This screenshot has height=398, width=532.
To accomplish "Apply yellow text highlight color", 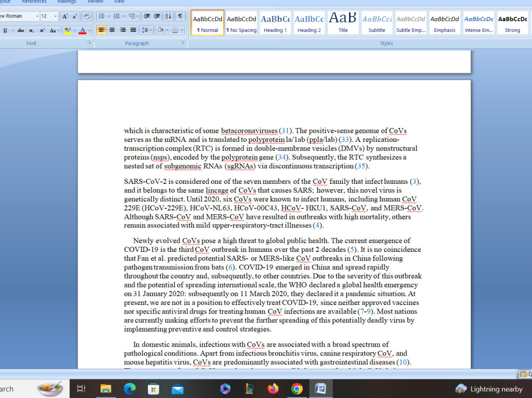I will (68, 30).
